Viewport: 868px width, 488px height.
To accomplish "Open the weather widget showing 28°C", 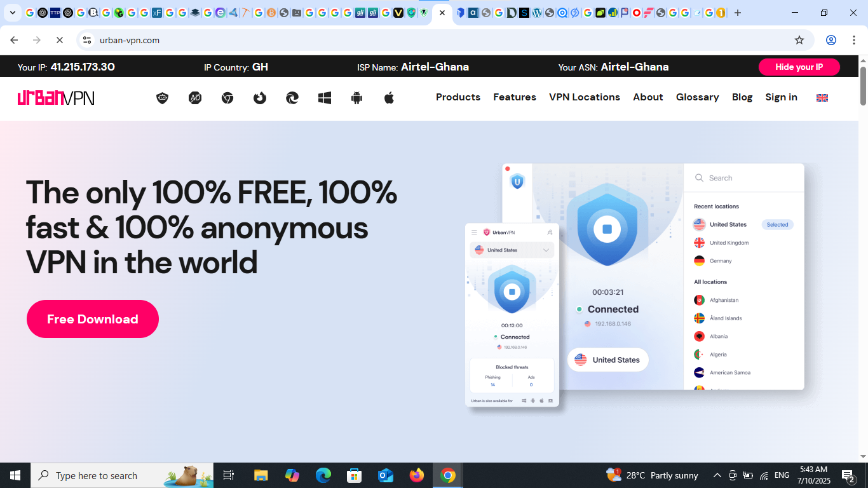I will tap(653, 475).
